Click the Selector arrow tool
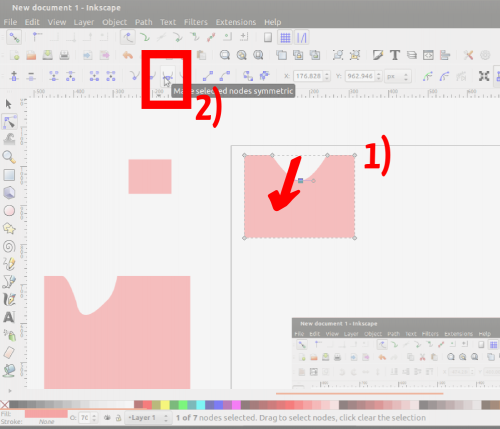Image resolution: width=500 pixels, height=429 pixels. coord(9,104)
